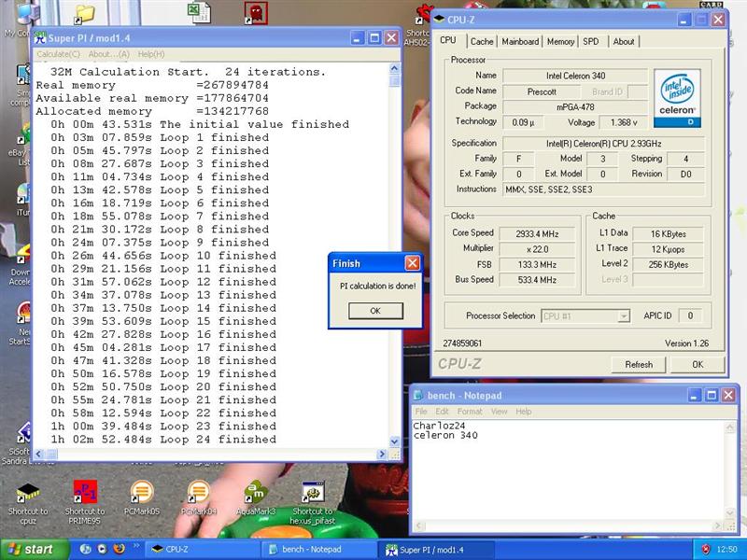Click the Voltage 1.368 v field
The height and width of the screenshot is (560, 747).
[623, 122]
